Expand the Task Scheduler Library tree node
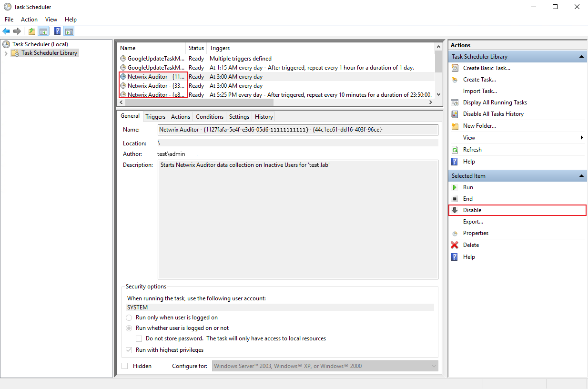 [6, 53]
